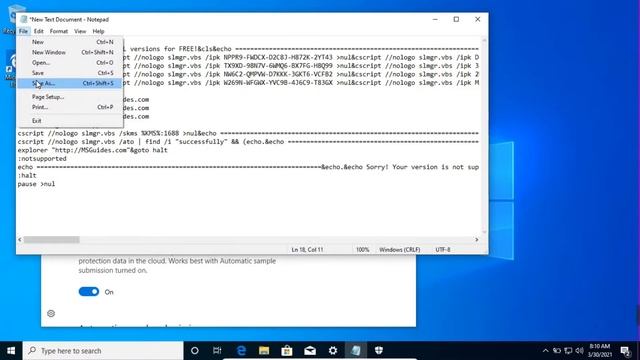640x360 pixels.
Task: Click the ':halt' line in the text
Action: (x=27, y=176)
